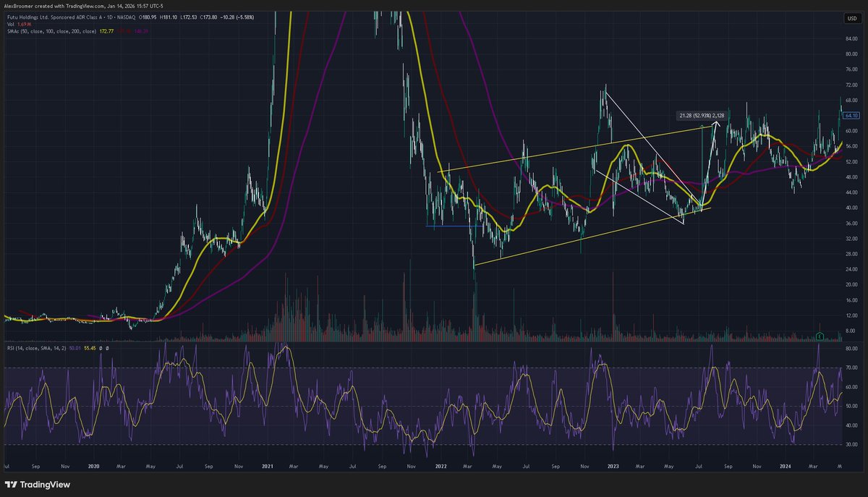Click the 68.00 price axis label
The image size is (868, 497).
(x=851, y=100)
